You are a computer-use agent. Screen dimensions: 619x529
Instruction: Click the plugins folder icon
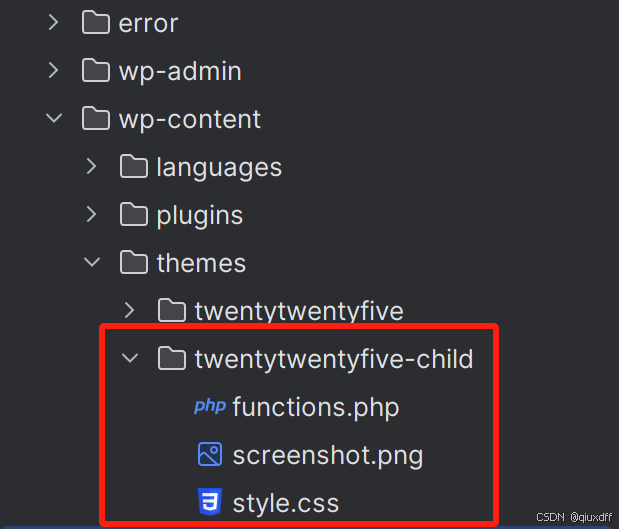[134, 215]
